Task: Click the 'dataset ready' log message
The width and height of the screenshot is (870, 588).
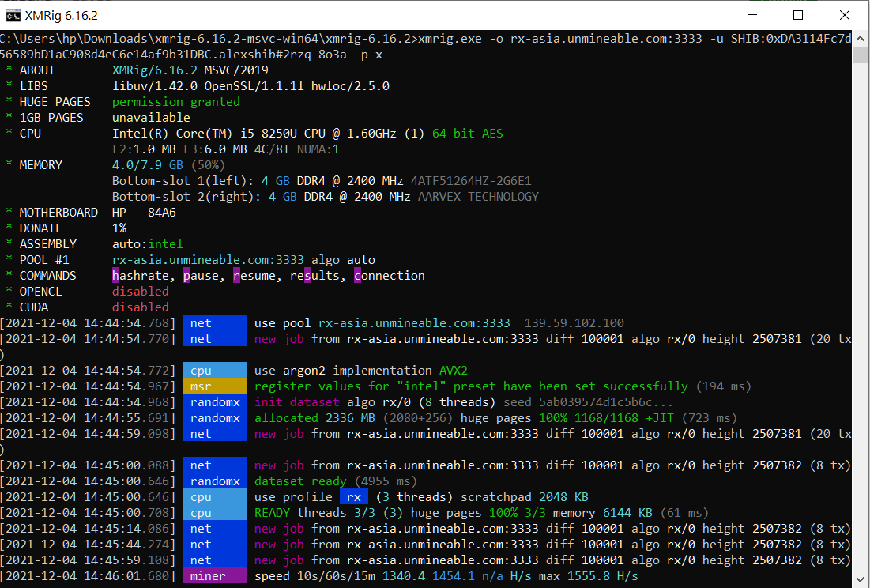Action: click(300, 481)
